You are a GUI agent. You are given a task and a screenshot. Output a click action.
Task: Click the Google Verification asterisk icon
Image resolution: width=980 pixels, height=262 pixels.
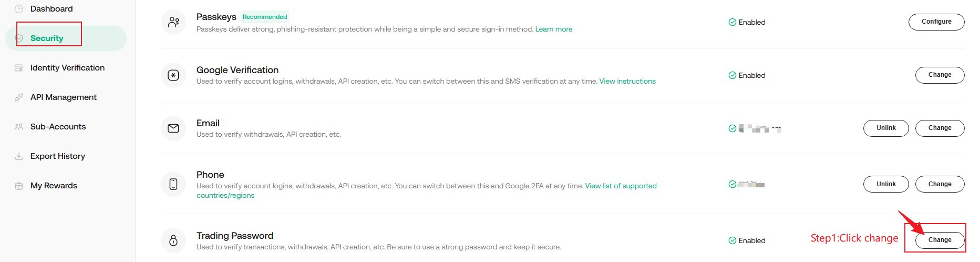173,75
